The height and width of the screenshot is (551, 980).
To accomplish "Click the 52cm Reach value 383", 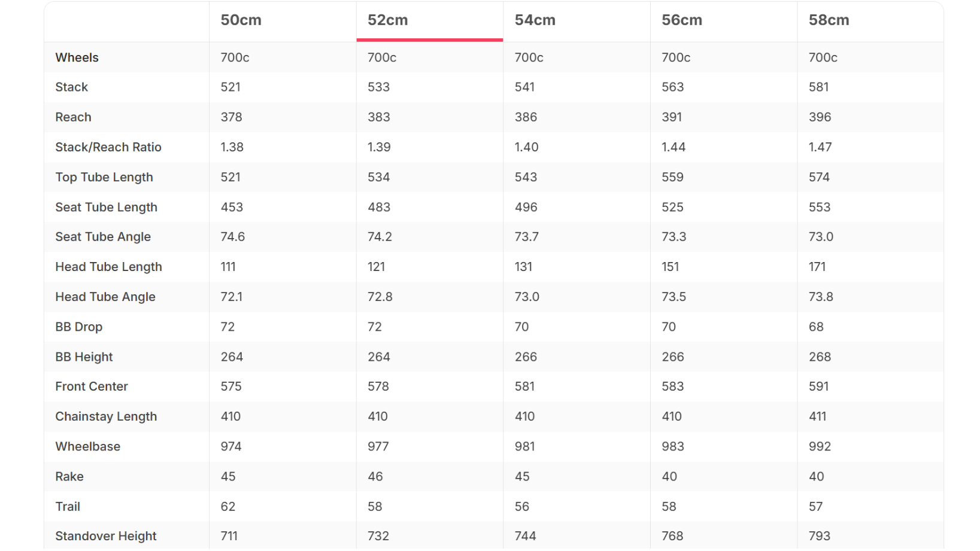I will [378, 117].
